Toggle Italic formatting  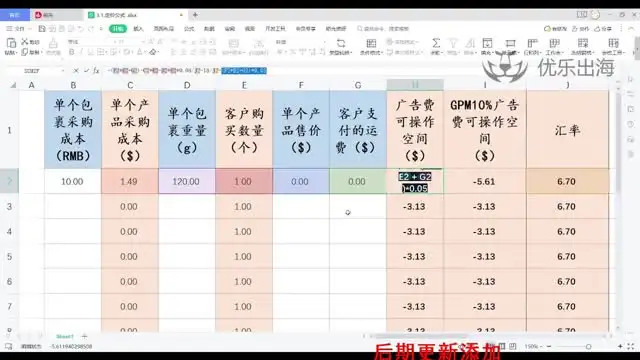tap(81, 52)
